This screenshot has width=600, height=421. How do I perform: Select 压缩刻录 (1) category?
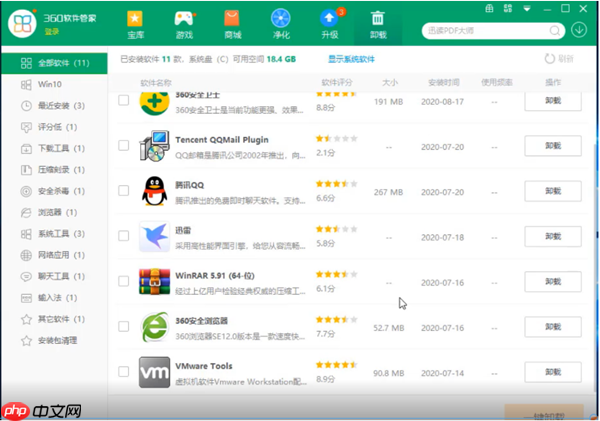tap(54, 170)
